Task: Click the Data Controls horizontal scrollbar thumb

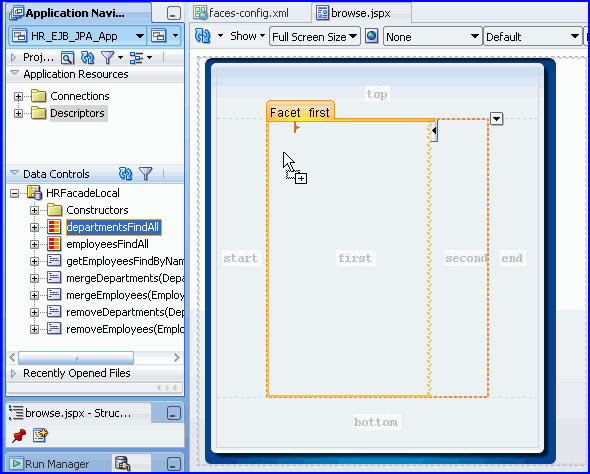Action: pos(76,358)
